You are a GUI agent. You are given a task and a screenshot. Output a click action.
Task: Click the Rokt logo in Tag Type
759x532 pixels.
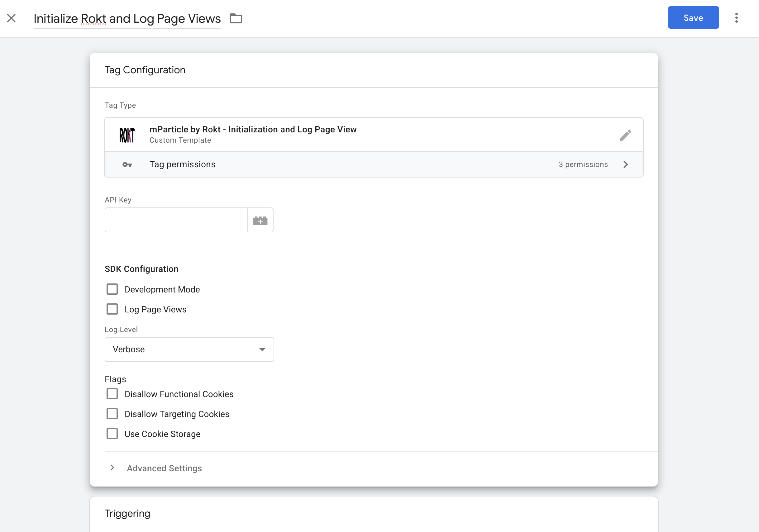pyautogui.click(x=128, y=135)
